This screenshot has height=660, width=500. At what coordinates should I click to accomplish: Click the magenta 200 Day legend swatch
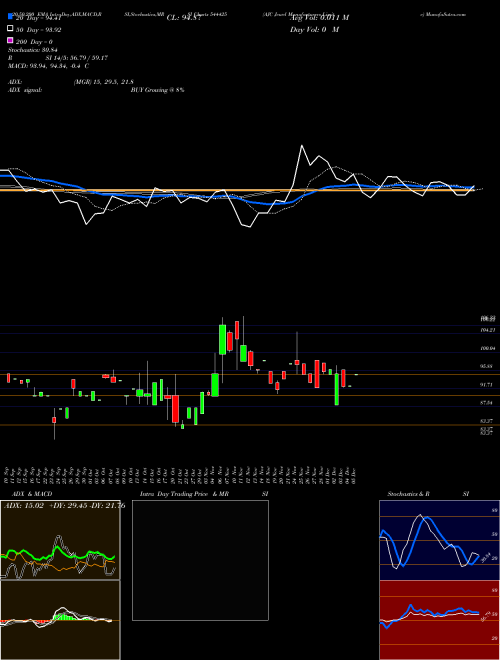point(10,40)
